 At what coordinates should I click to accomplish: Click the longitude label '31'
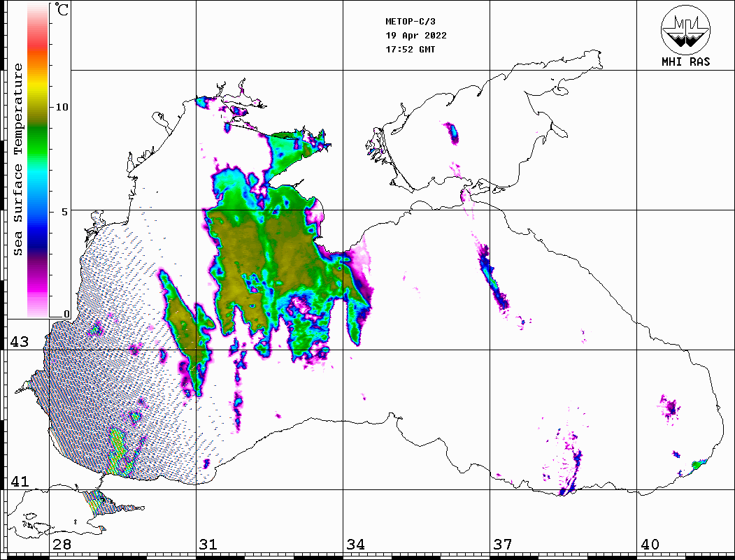click(208, 545)
